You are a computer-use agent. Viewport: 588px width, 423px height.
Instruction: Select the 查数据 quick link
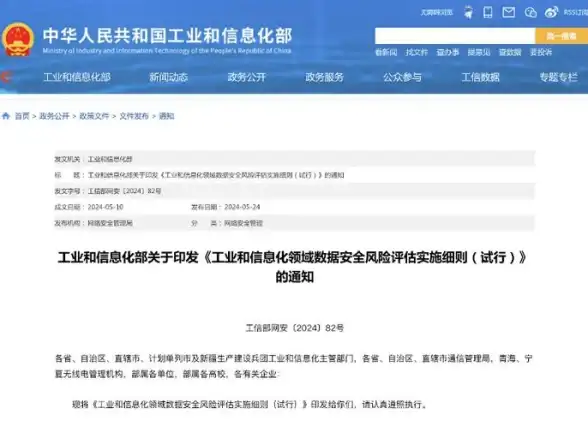click(x=510, y=52)
